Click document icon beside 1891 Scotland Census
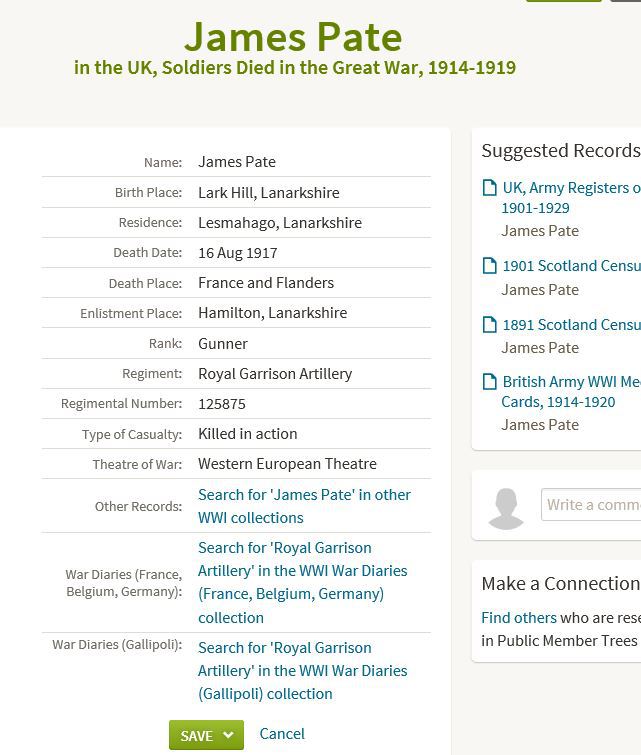The width and height of the screenshot is (641, 755). pyautogui.click(x=489, y=325)
